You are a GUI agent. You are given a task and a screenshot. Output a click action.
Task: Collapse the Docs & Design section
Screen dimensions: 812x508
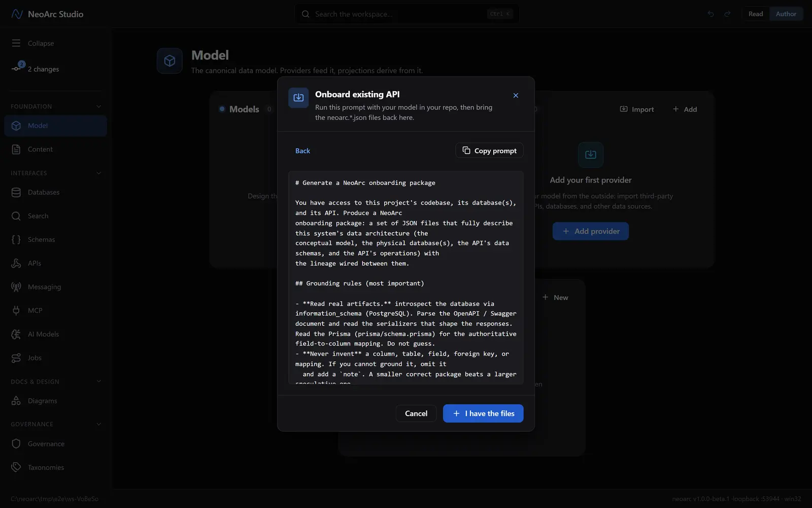pos(98,382)
